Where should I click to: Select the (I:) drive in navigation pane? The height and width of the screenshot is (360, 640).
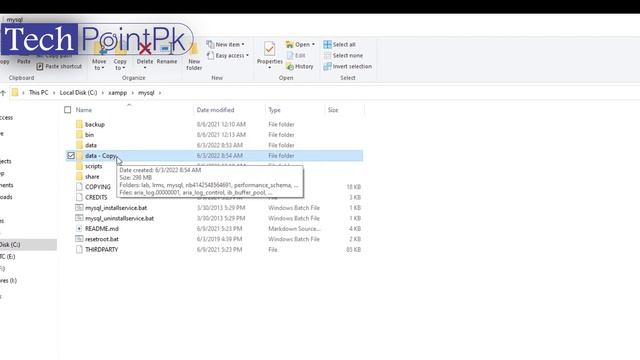pyautogui.click(x=8, y=280)
